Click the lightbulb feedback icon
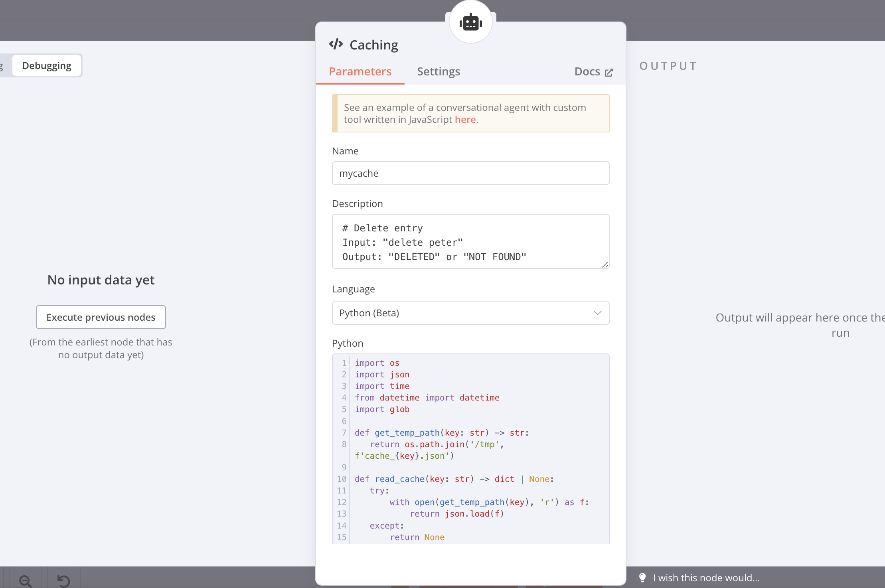This screenshot has height=588, width=885. [642, 578]
